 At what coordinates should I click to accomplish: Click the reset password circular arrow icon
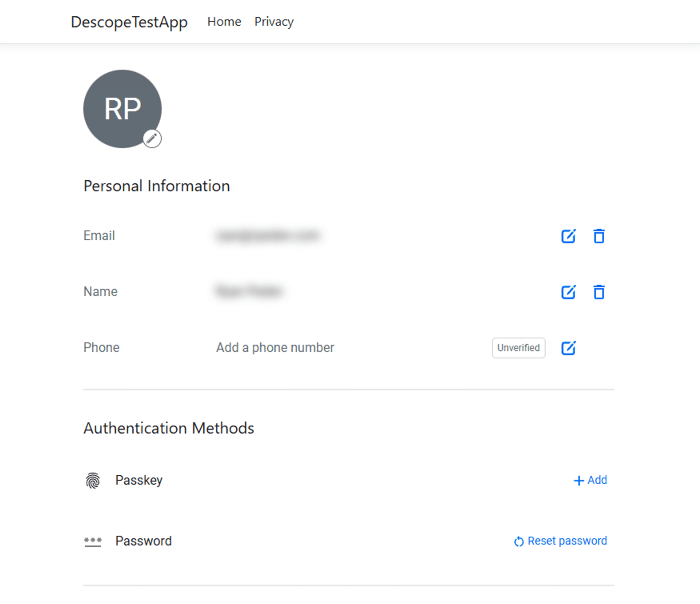(x=518, y=541)
